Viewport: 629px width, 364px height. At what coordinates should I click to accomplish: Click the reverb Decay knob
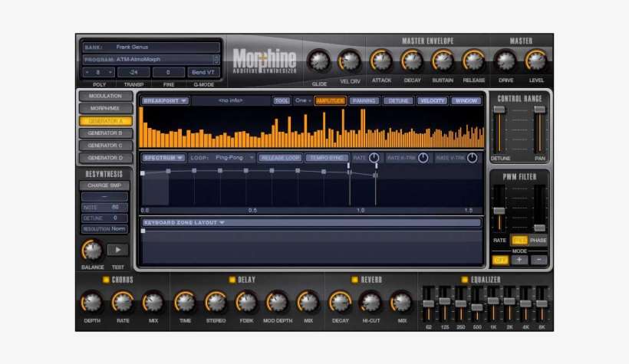coord(340,303)
